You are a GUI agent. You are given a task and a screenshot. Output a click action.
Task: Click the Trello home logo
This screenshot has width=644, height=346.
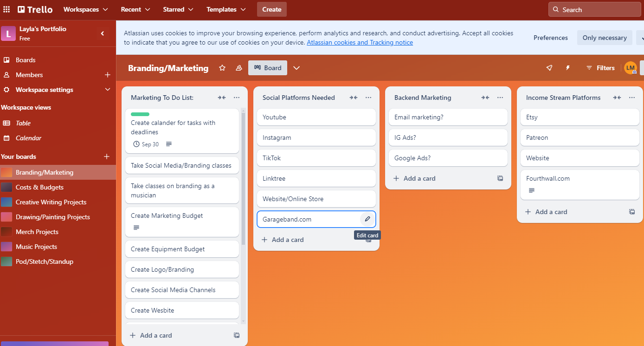coord(35,9)
